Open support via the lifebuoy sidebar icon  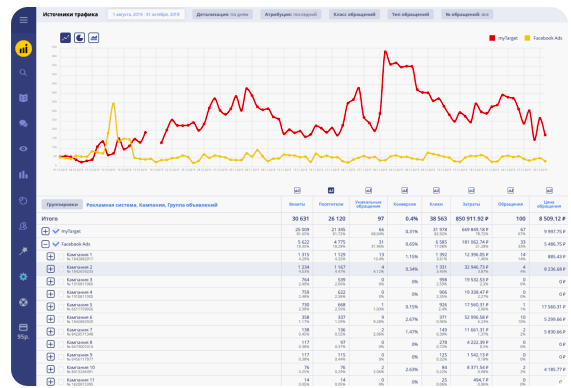(23, 302)
